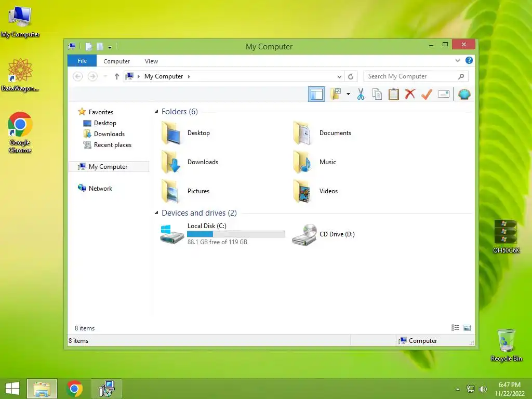This screenshot has width=532, height=399.
Task: Switch to details view in status bar
Action: click(x=455, y=327)
